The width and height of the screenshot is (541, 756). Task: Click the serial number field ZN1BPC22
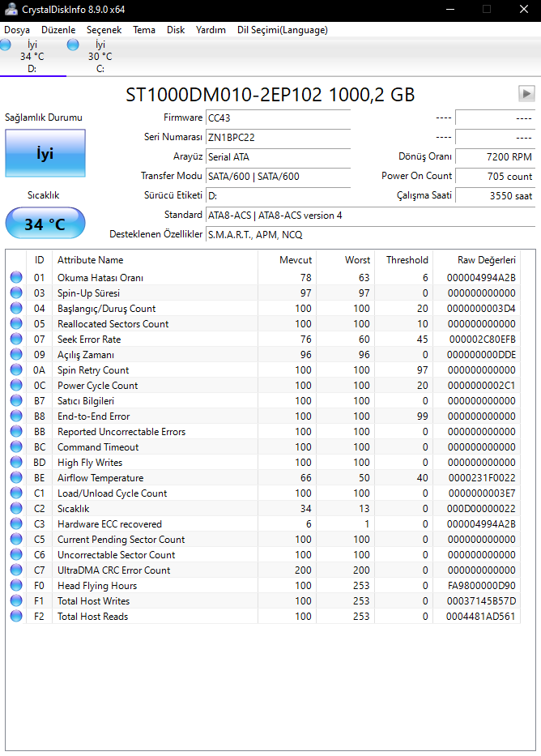coord(279,138)
